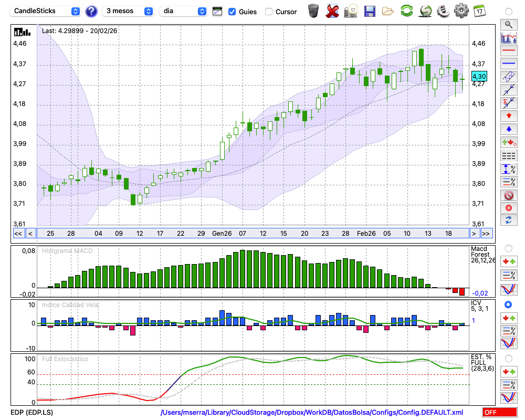
Task: Click the green plus red arrow icon
Action: coord(509,143)
